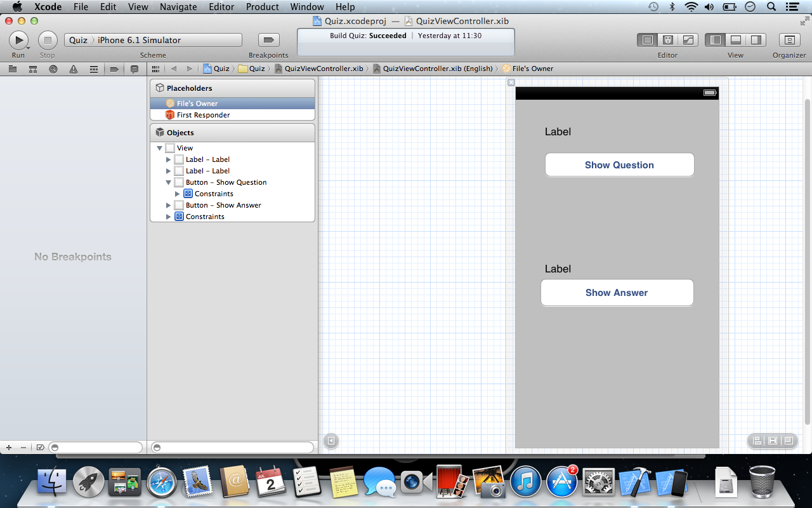Select the top Label on canvas
The image size is (812, 508).
[558, 132]
